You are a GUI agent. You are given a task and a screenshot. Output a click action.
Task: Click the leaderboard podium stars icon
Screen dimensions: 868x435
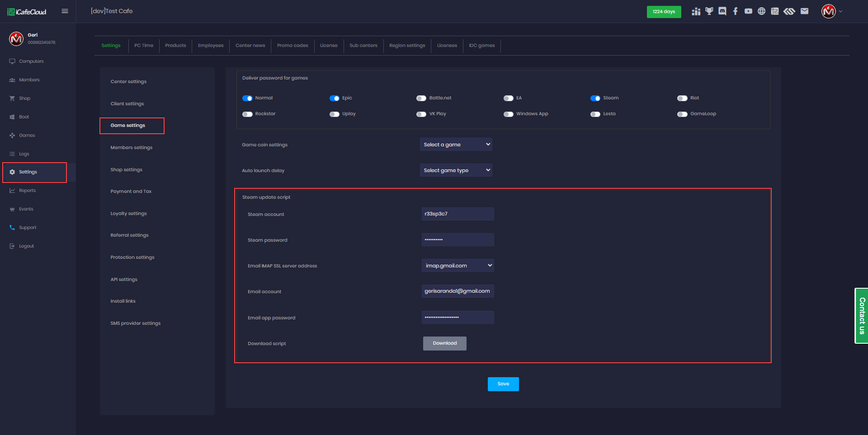[x=696, y=11]
